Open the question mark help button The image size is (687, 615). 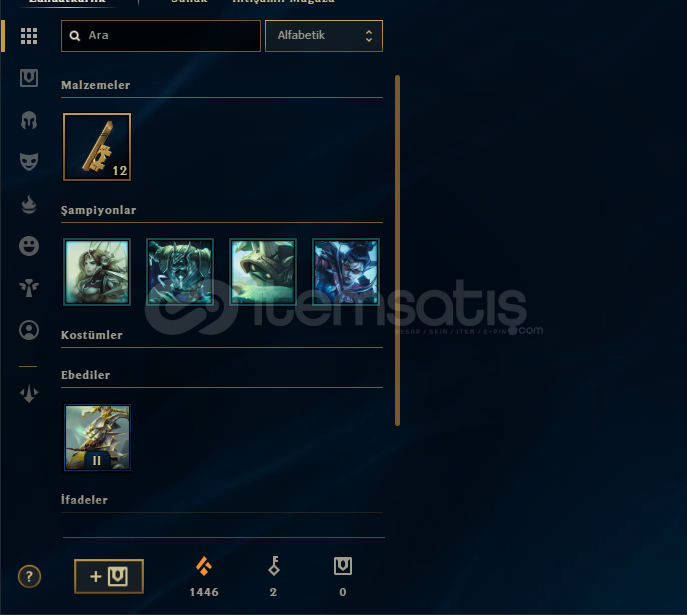point(29,576)
